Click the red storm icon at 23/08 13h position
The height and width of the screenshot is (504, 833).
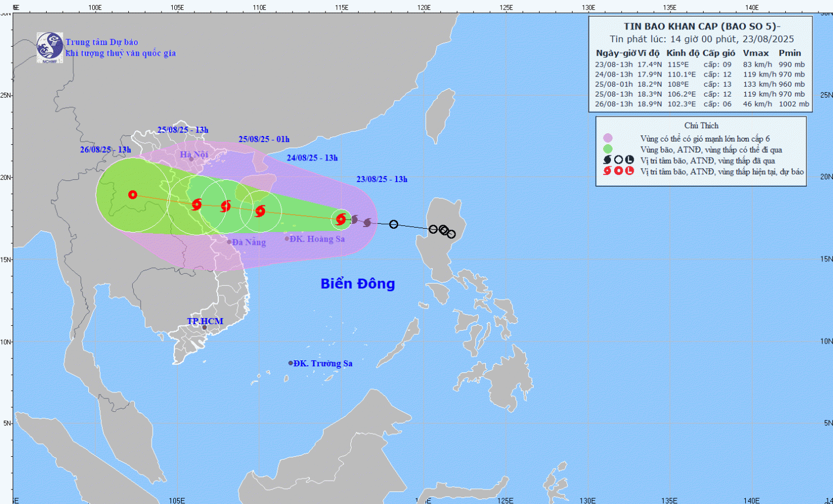click(x=341, y=219)
